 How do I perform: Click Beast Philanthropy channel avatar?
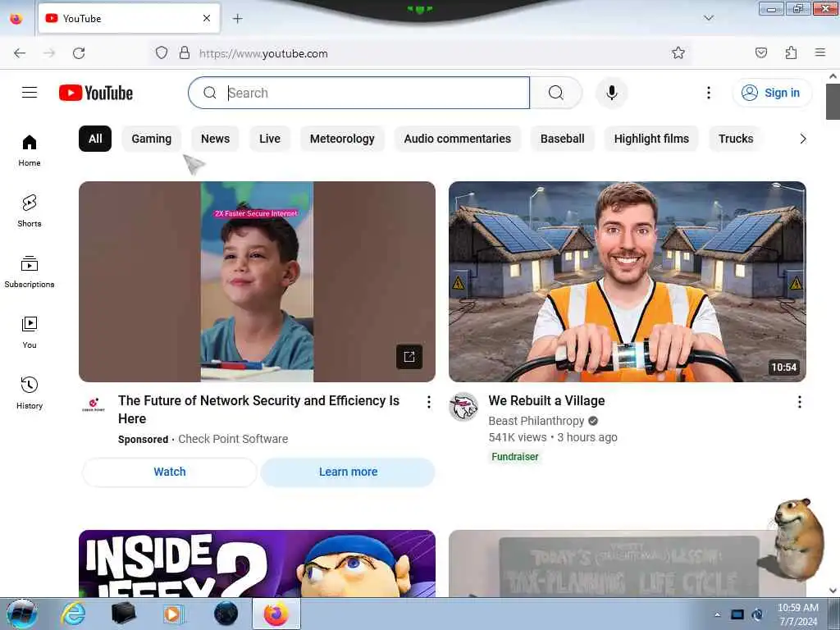click(x=463, y=407)
